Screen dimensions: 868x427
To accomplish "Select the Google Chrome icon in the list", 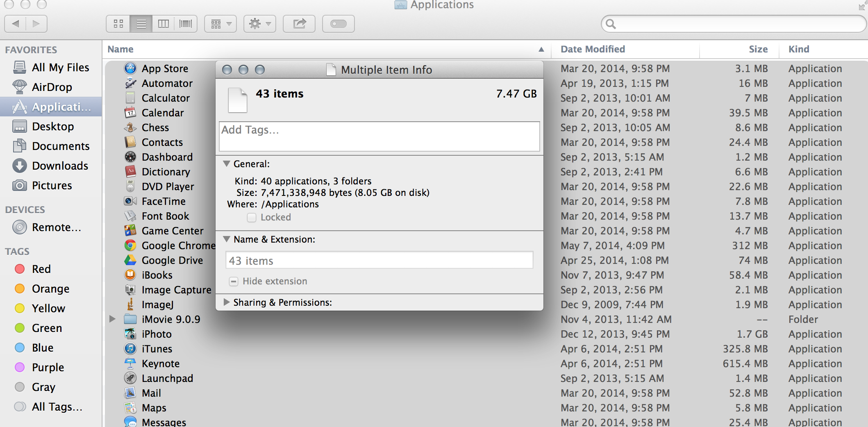I will (130, 245).
